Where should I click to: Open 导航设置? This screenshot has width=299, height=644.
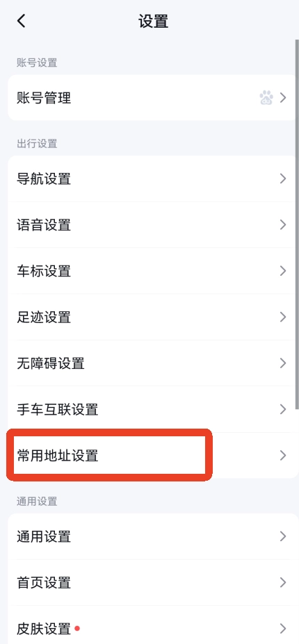152,179
